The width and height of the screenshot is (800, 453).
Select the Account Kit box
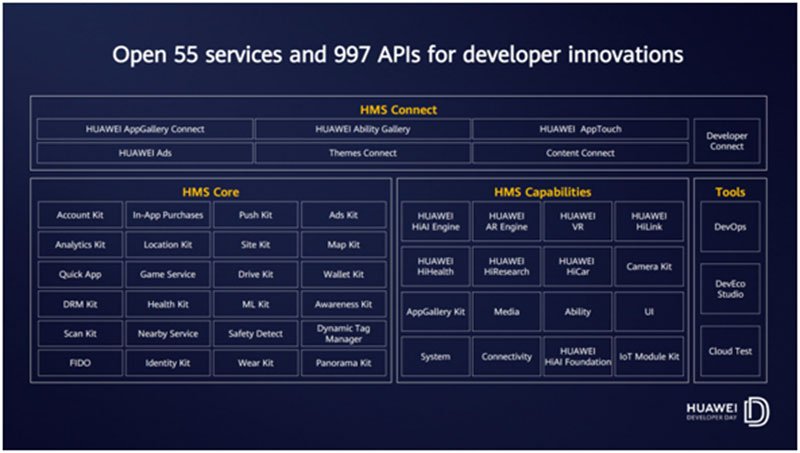(81, 215)
